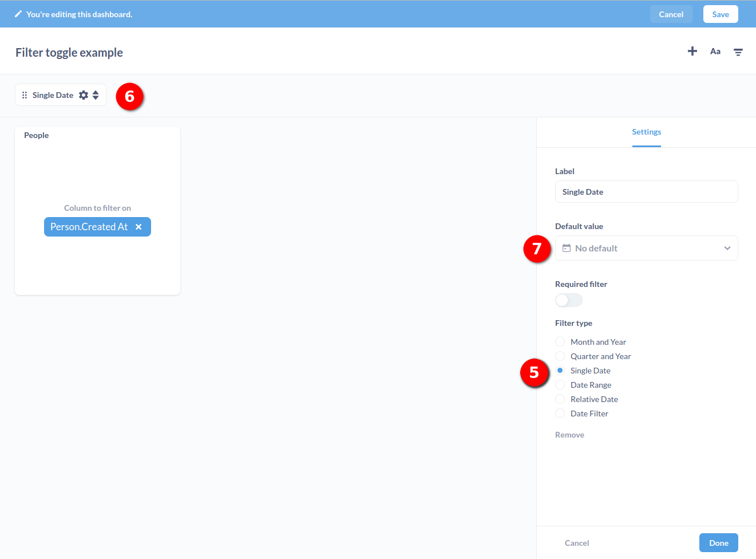
Task: Click the calendar icon in Default value
Action: click(567, 248)
